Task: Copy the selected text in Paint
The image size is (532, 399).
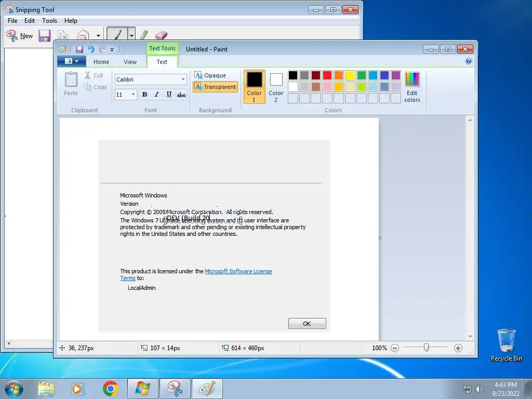Action: coord(96,87)
